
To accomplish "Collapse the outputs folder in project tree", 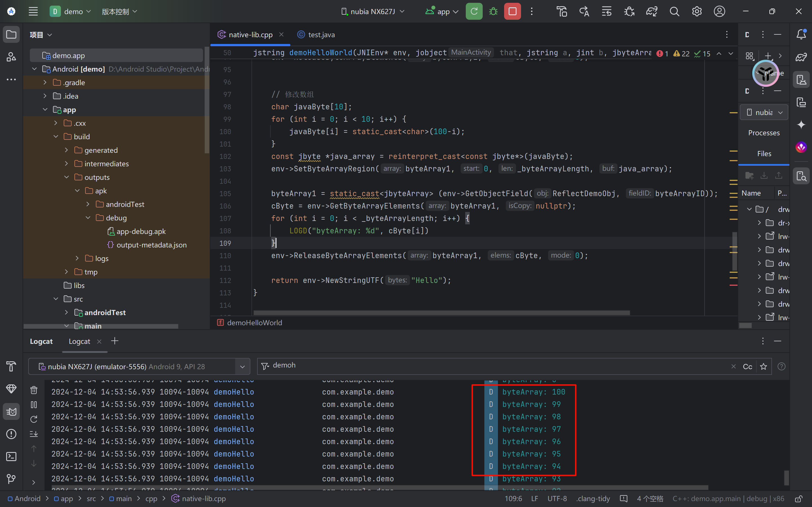I will point(67,177).
